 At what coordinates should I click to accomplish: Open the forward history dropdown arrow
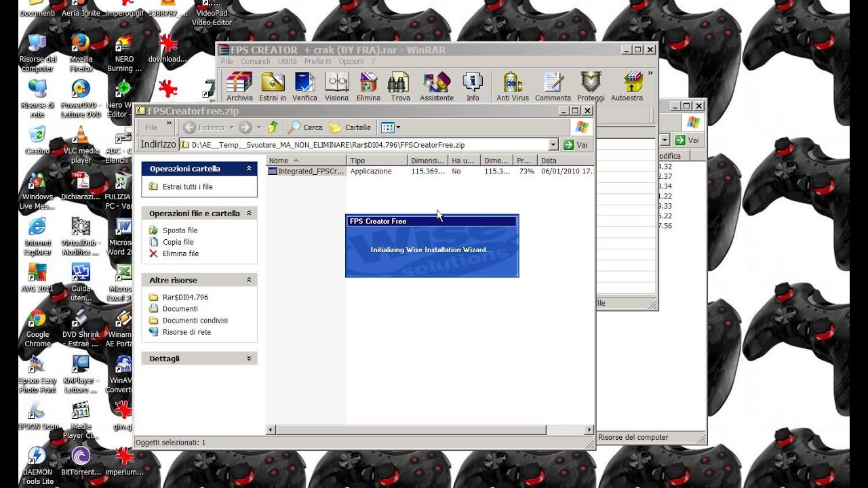point(258,127)
